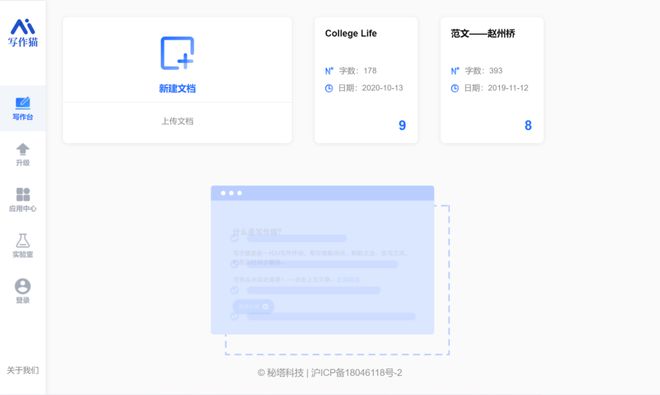Click the 关于我们 link
The image size is (660, 395).
23,370
